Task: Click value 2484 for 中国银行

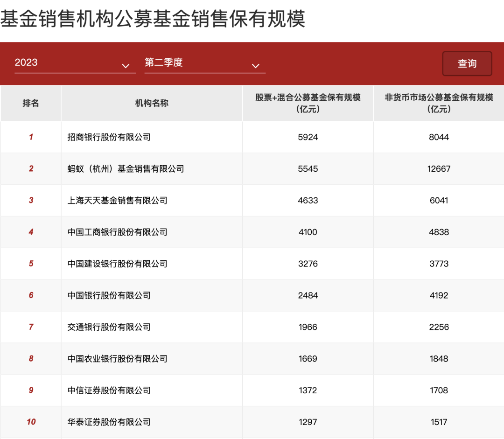Action: coord(308,295)
